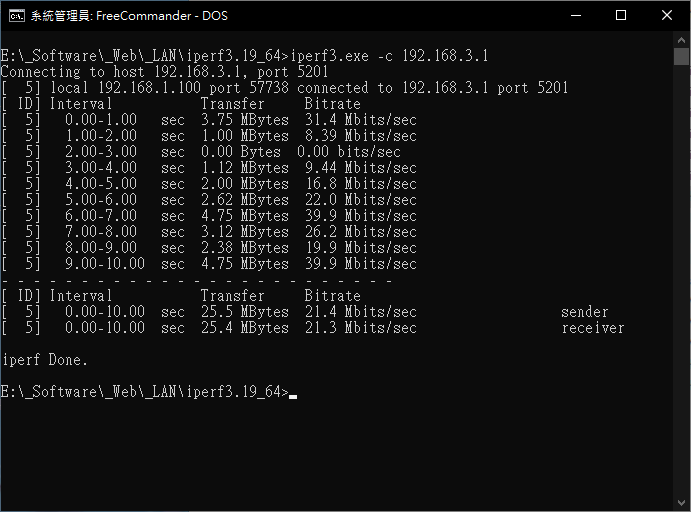691x512 pixels.
Task: Close the FreeCommander DOS console
Action: [x=667, y=15]
